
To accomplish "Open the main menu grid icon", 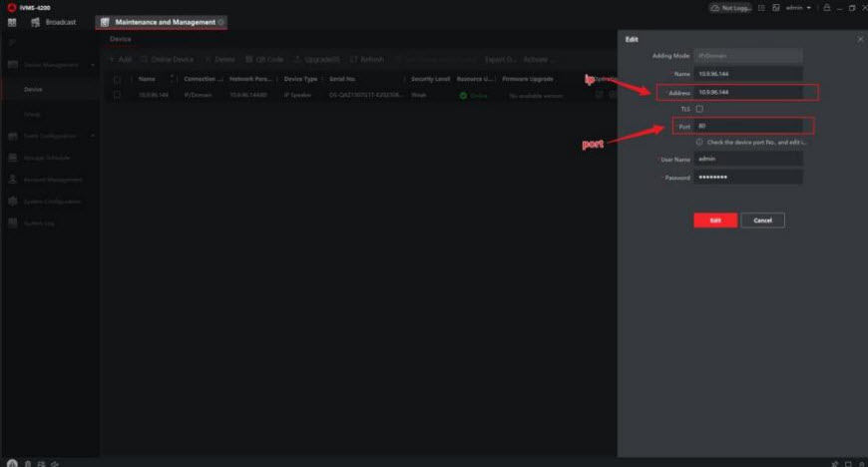I will click(x=12, y=22).
